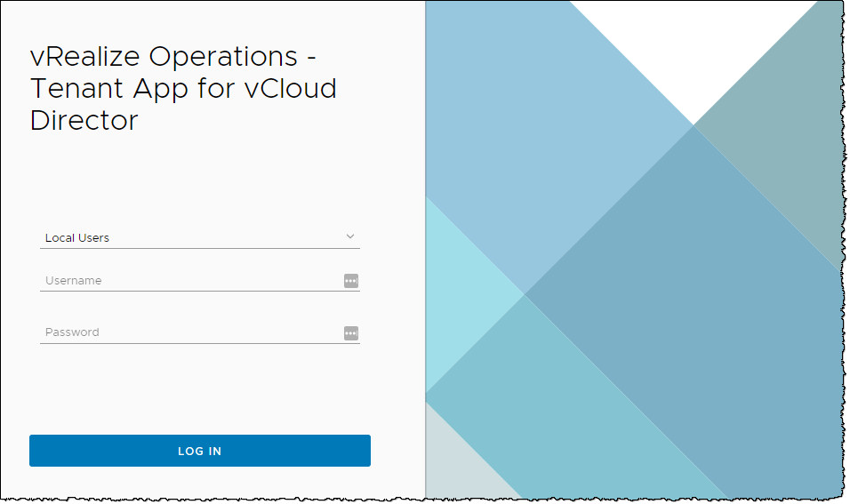
Task: Click the Username placeholder text
Action: click(74, 281)
